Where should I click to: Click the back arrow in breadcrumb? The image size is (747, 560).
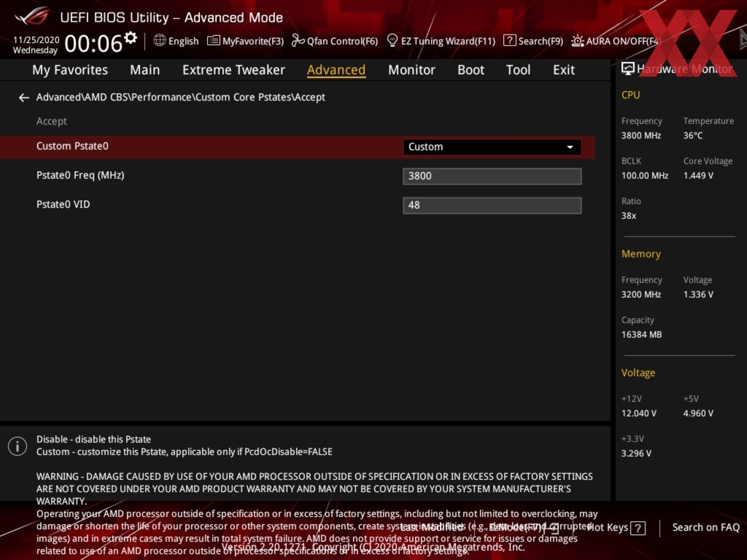(x=24, y=98)
